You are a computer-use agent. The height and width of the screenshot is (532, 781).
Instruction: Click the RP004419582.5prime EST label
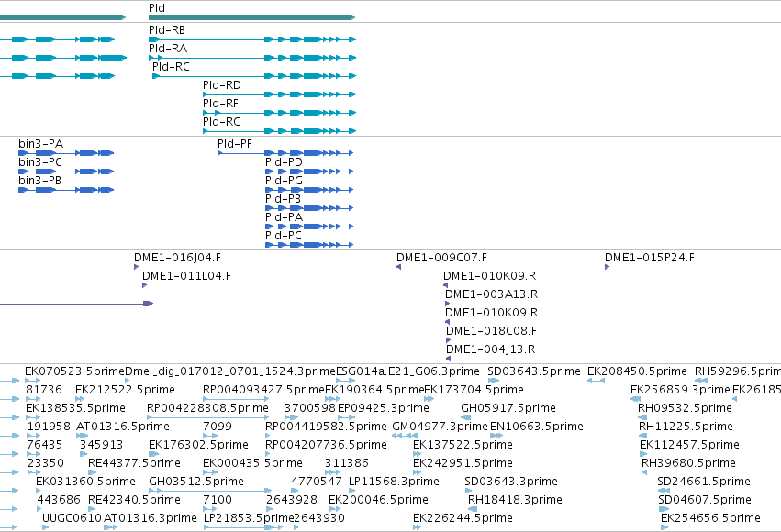[x=326, y=427]
